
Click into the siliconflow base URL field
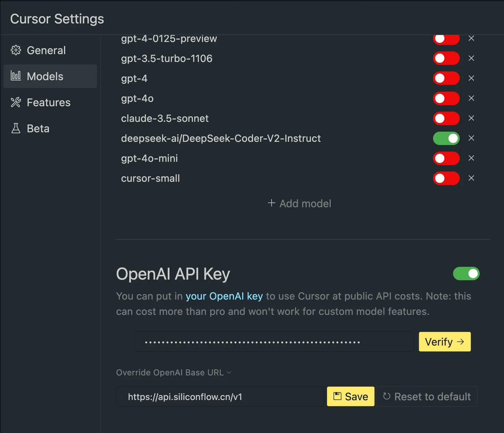point(220,397)
